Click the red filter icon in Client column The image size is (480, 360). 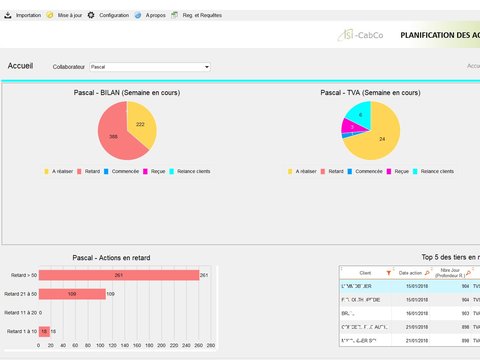[388, 273]
